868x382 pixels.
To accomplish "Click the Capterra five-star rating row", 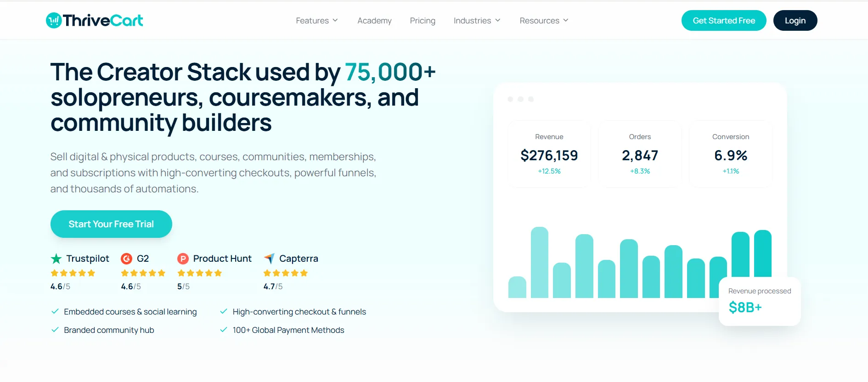I will [x=285, y=273].
